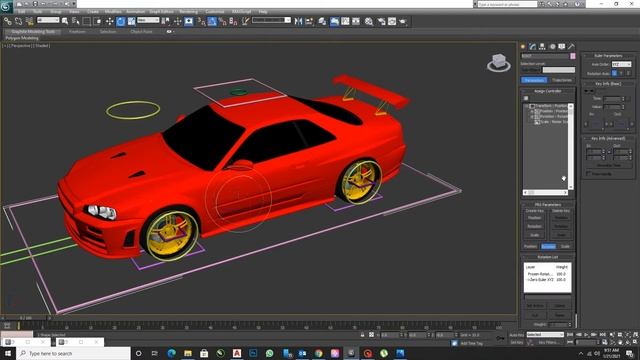Expand the Rotation : Rotation controller track
Screen dimensions: 640x360
532,116
